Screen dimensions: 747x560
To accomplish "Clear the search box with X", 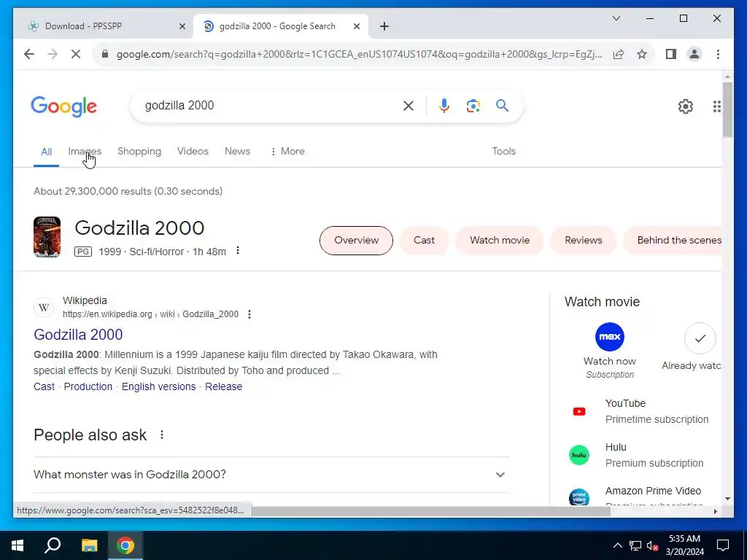I will [x=409, y=106].
